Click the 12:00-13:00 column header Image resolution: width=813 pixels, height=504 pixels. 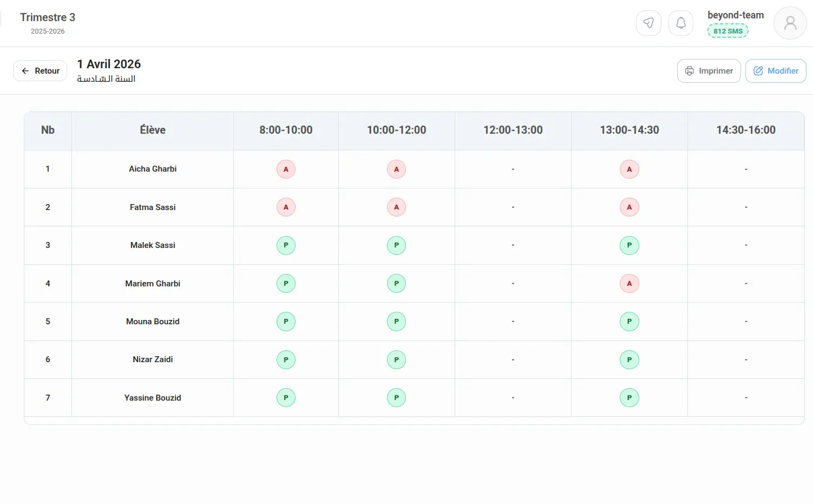tap(513, 130)
